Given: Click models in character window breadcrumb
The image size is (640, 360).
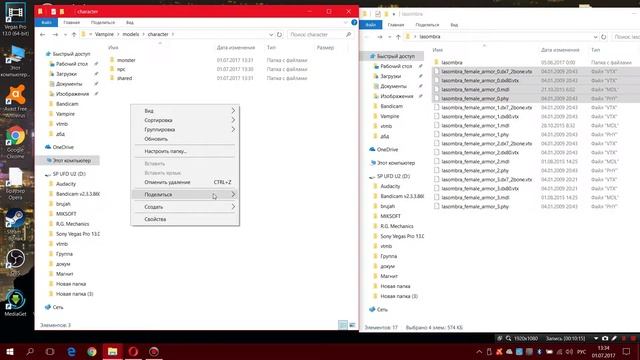Looking at the screenshot, I should coord(131,34).
